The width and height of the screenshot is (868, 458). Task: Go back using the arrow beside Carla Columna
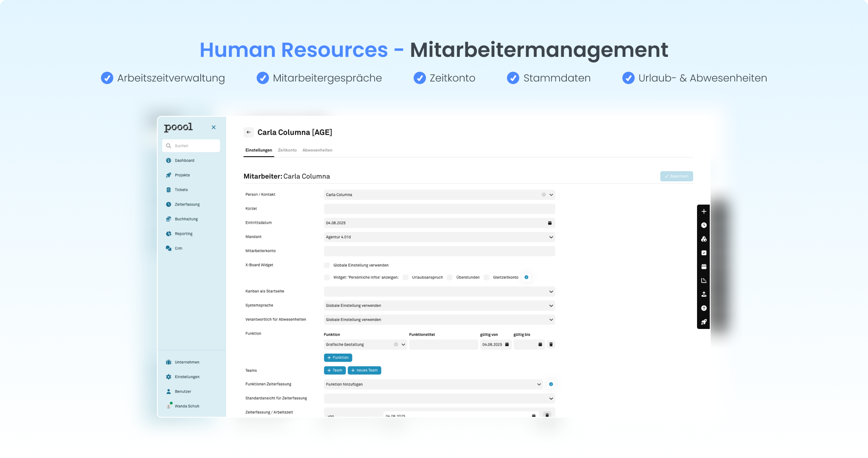pos(249,132)
